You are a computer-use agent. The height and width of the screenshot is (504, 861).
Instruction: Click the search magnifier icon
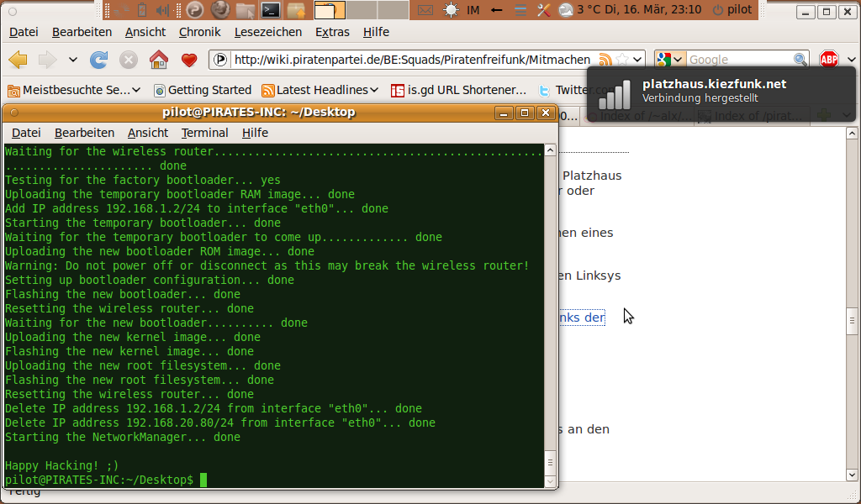[x=800, y=60]
